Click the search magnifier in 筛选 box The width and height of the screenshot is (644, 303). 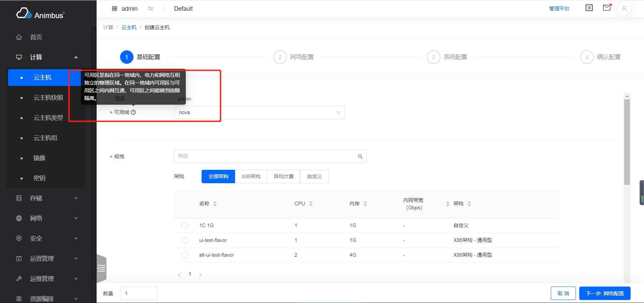coord(360,156)
